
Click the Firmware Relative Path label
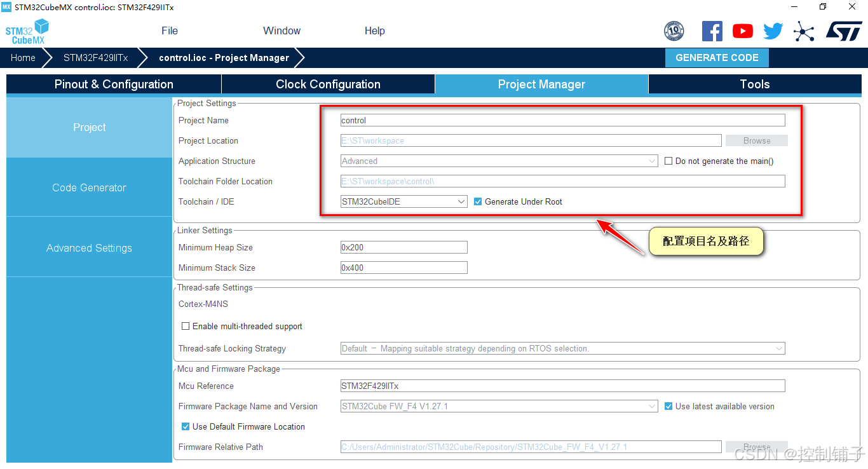220,447
